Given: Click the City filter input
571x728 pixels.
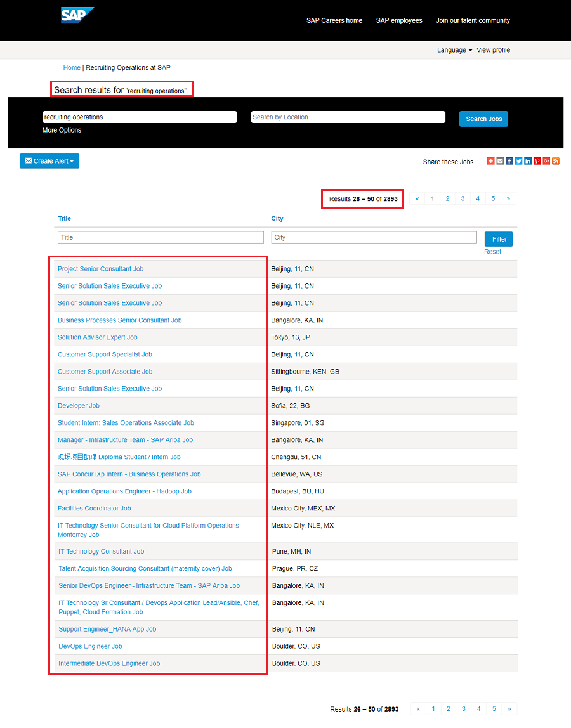Looking at the screenshot, I should pyautogui.click(x=374, y=237).
